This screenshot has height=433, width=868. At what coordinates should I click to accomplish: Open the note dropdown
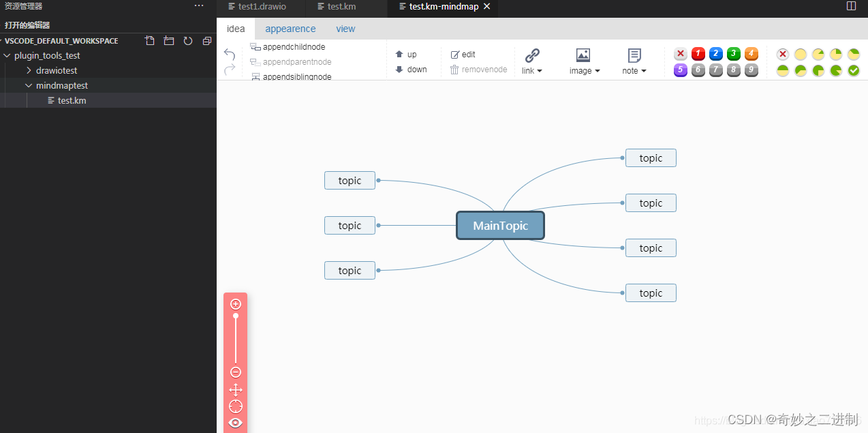[x=634, y=60]
